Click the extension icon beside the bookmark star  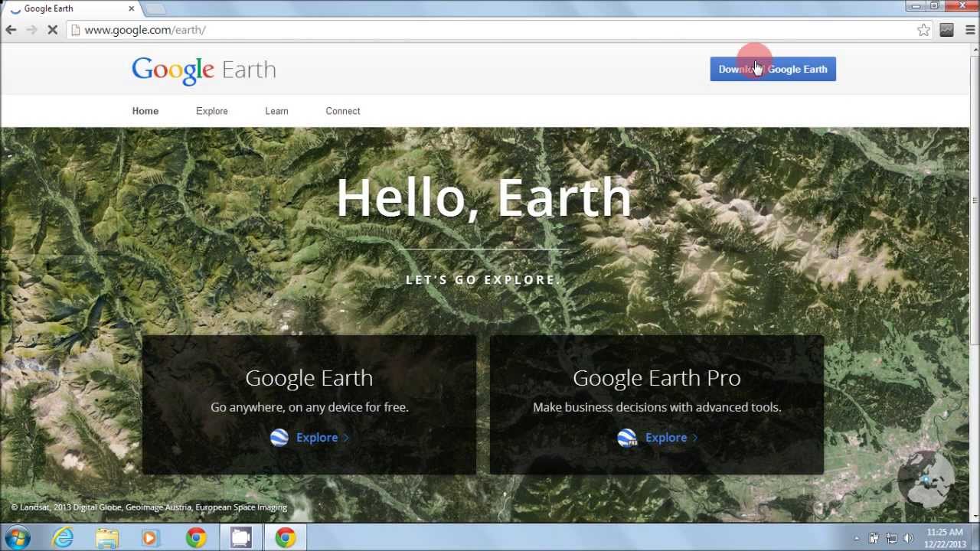[x=947, y=30]
